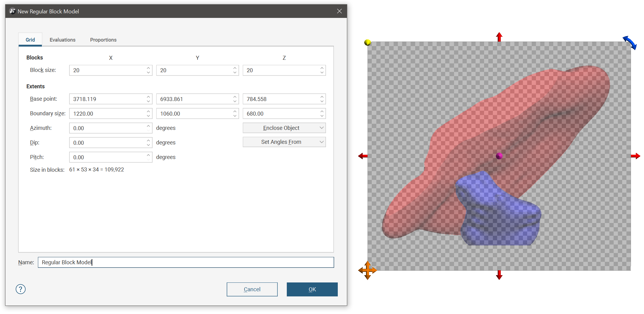Decrease Dip value with down arrow
Viewport: 644px width, 314px height.
click(x=148, y=145)
